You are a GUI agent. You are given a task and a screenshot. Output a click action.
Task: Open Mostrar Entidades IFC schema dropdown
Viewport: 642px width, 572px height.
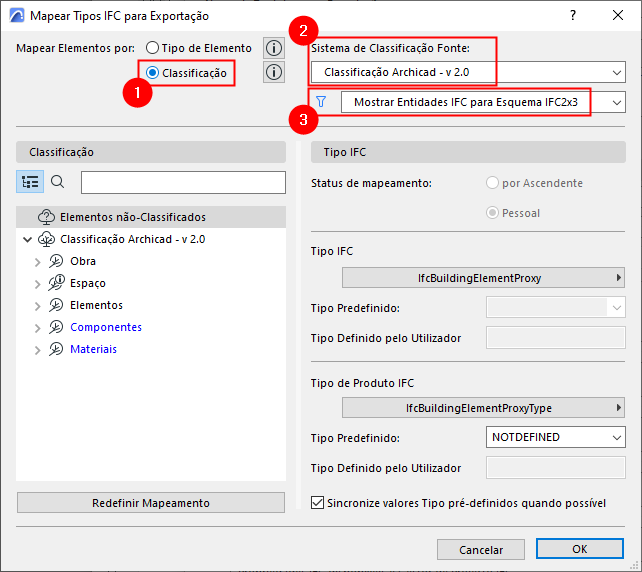coord(483,102)
